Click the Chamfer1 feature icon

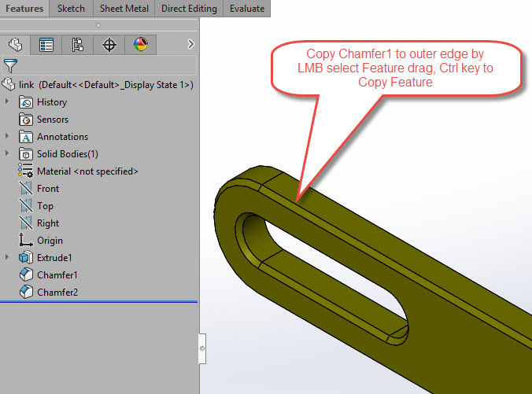point(26,275)
